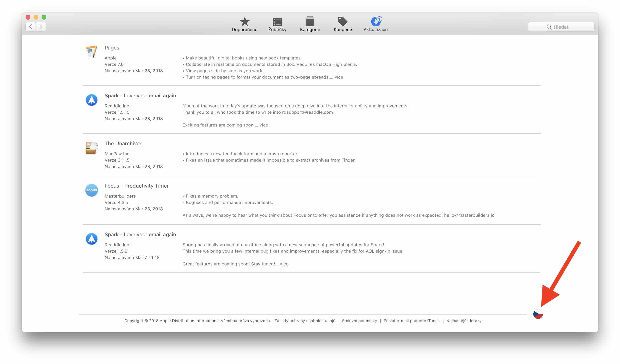Open the Koupené tag icon
Viewport: 620px width, 364px height.
point(343,22)
